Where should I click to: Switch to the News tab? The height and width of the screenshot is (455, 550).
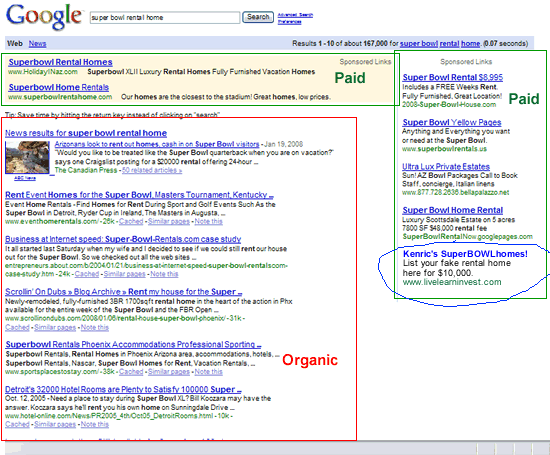pos(37,44)
